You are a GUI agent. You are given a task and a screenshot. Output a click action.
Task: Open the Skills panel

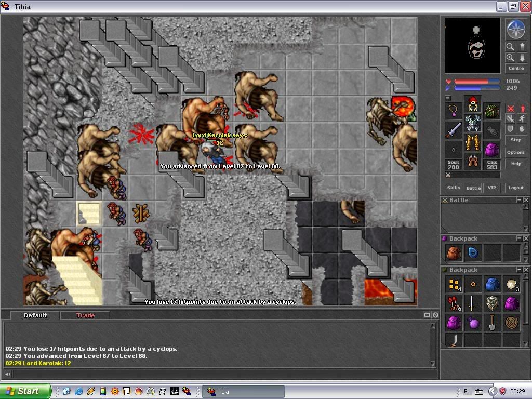click(x=454, y=188)
